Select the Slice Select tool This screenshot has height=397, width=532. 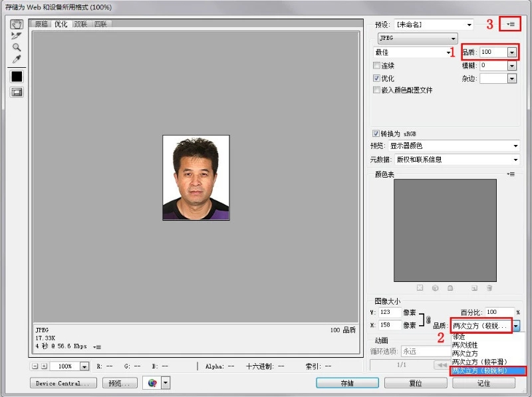point(16,36)
